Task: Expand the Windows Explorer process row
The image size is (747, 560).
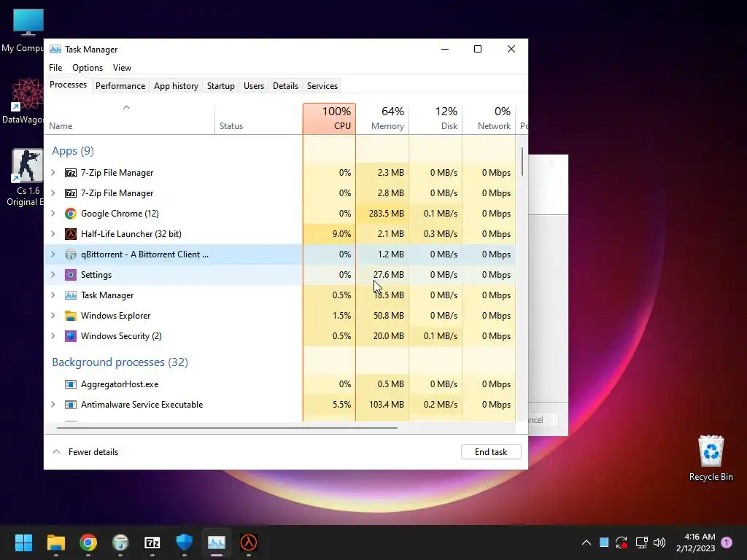Action: click(x=53, y=316)
